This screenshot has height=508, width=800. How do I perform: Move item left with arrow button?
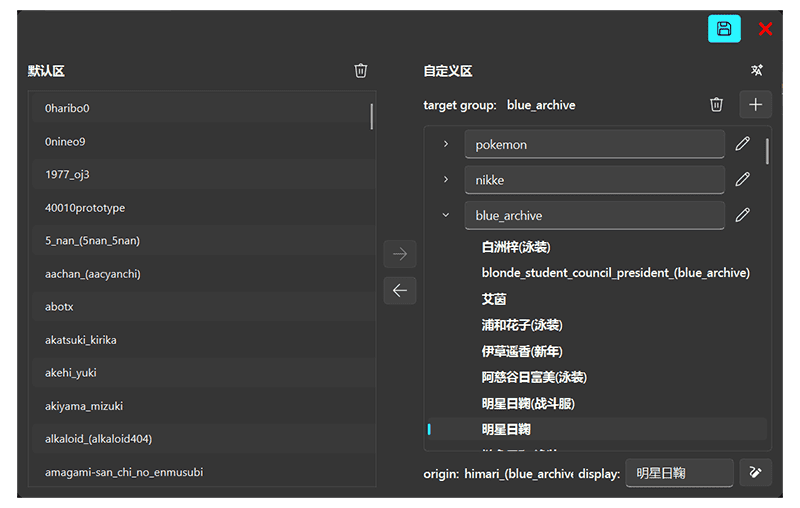click(400, 291)
